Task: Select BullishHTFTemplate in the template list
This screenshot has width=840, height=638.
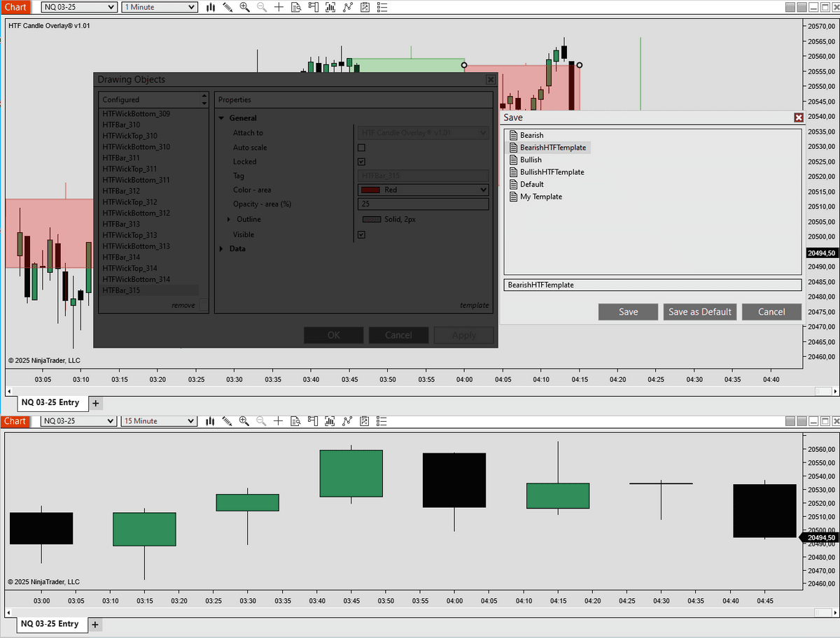Action: (x=552, y=172)
